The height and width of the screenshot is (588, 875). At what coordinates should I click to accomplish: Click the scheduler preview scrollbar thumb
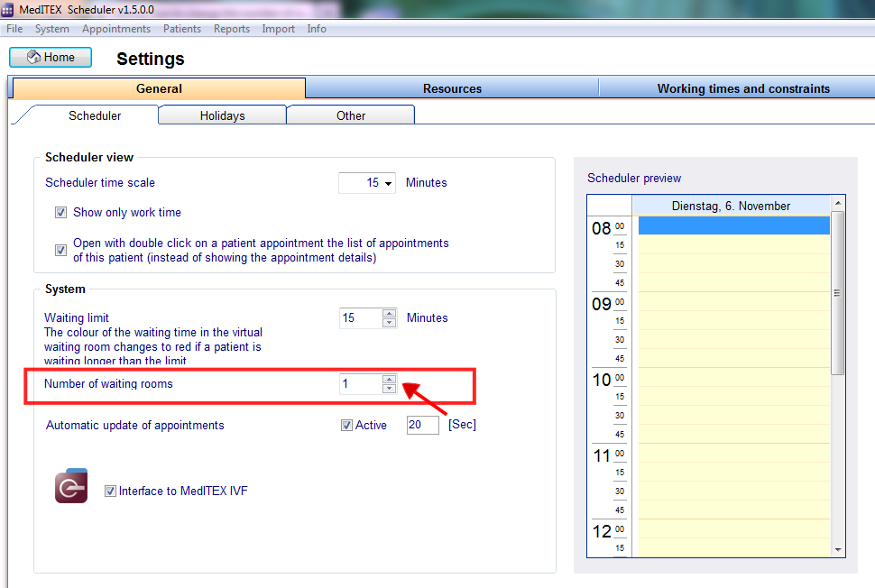tap(838, 293)
